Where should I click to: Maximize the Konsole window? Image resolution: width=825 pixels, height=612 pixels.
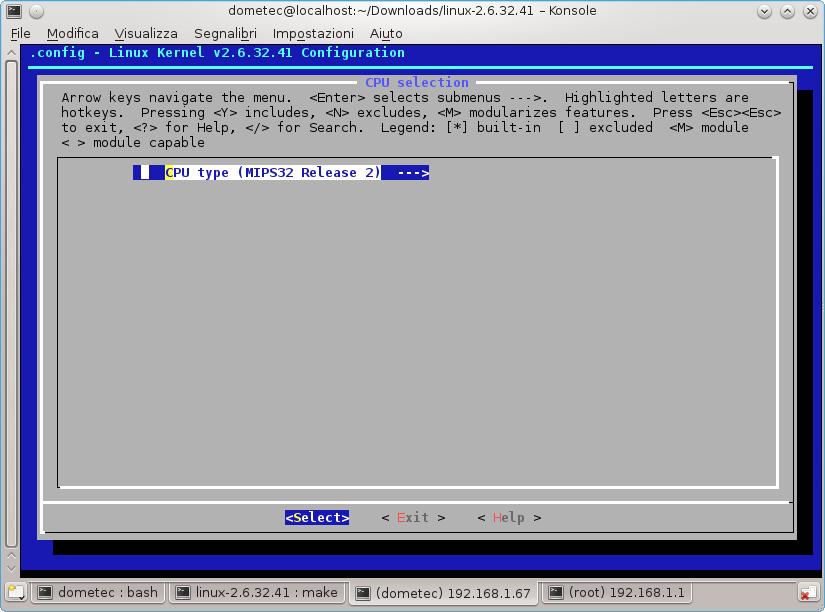(787, 11)
